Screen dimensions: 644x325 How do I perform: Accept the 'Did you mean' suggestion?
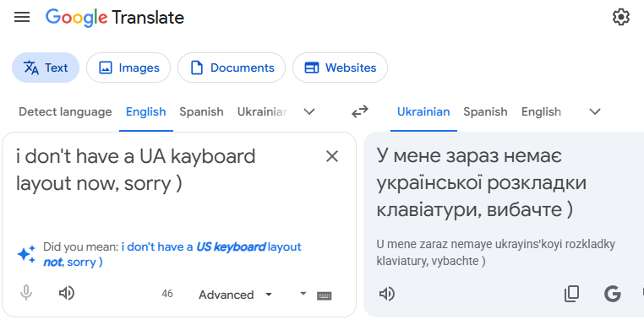coord(172,254)
